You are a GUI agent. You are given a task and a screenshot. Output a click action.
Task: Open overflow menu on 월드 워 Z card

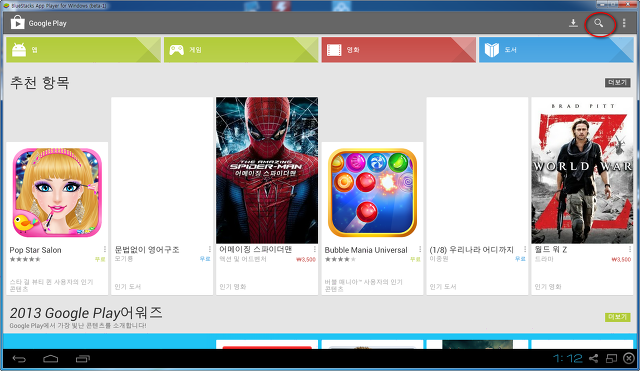click(630, 249)
